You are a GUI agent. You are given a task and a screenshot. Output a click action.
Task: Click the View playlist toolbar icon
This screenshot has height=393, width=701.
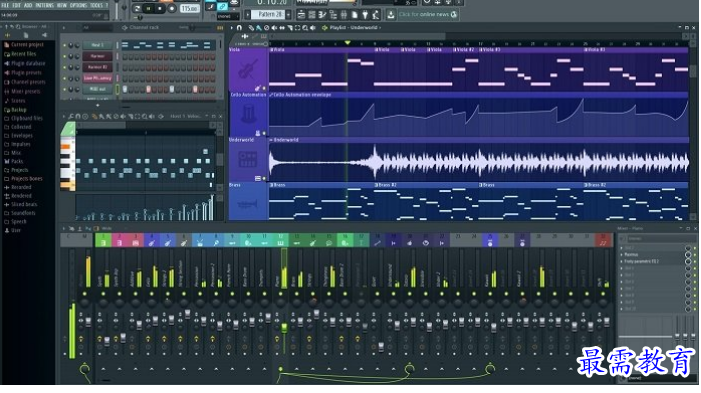coord(301,15)
